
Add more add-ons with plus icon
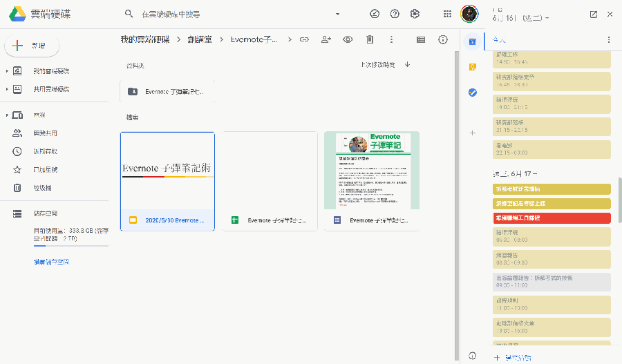(473, 133)
